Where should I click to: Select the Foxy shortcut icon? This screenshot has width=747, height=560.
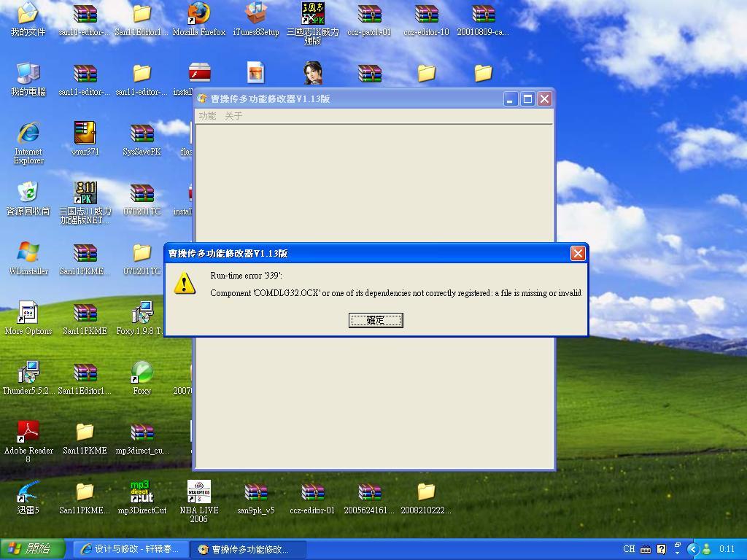coord(142,373)
